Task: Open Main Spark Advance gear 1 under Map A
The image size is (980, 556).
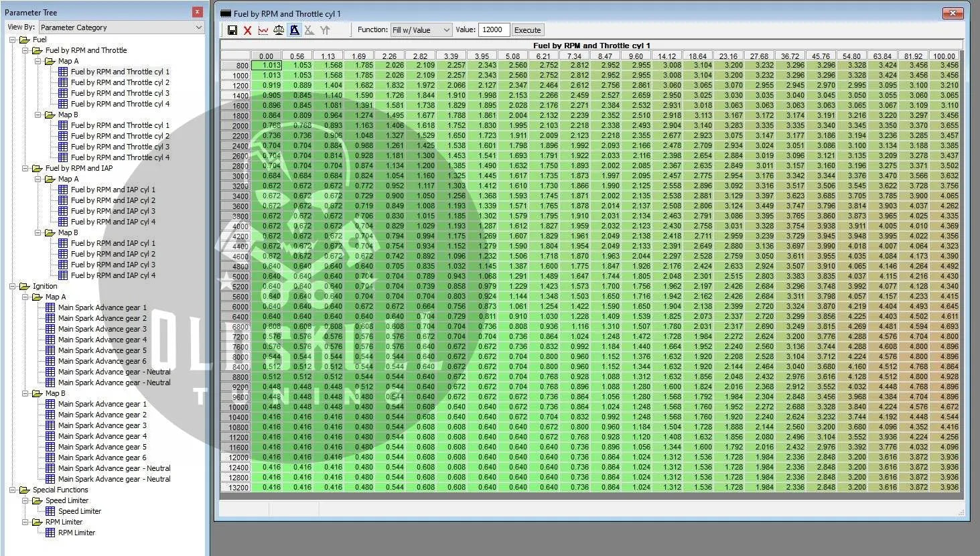Action: point(102,307)
